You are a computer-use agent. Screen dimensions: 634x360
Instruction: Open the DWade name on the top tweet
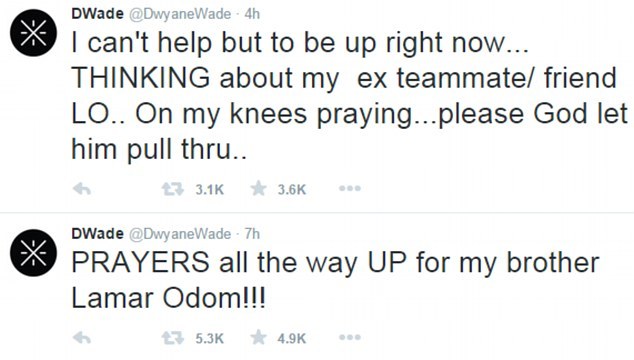97,14
